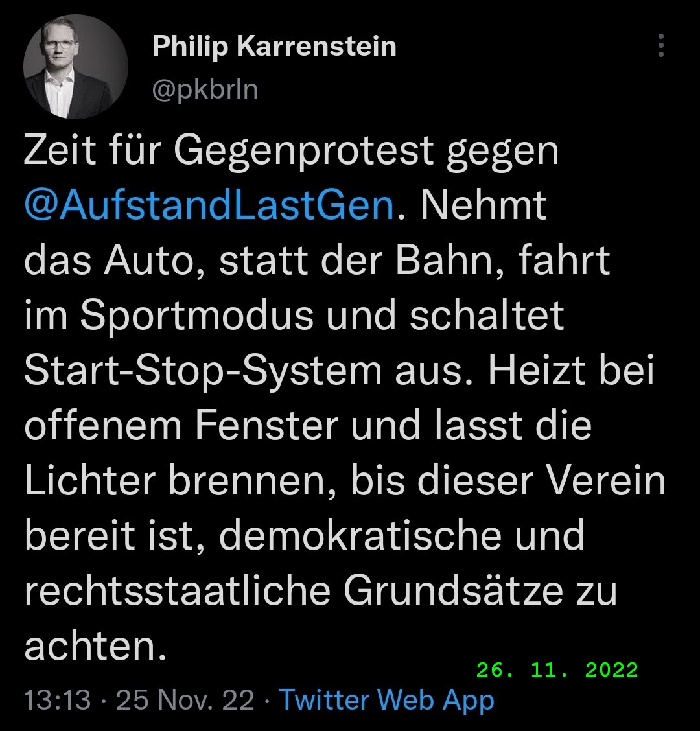Click the word Lichter in the tweet

pos(90,481)
